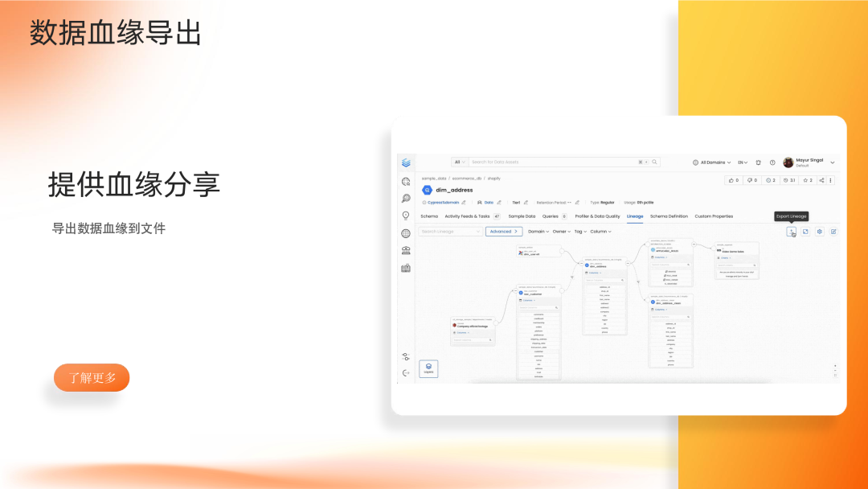Open the EN language dropdown

coord(743,162)
